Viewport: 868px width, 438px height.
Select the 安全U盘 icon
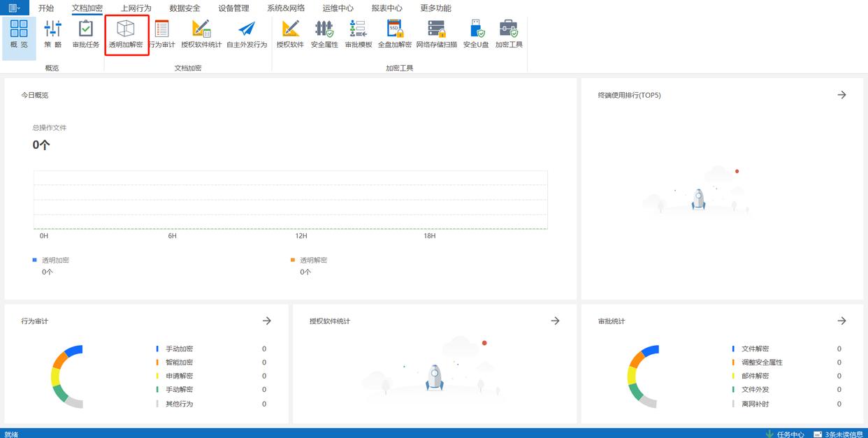tap(476, 34)
